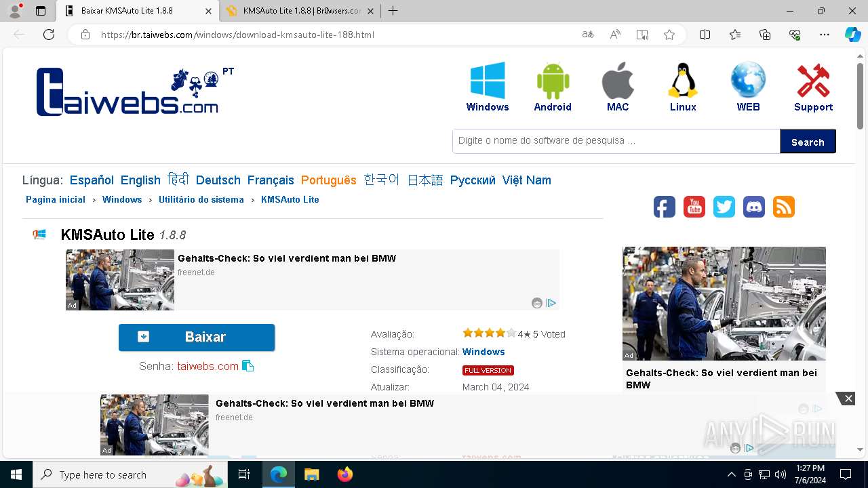Open Edge Collections

[x=765, y=35]
